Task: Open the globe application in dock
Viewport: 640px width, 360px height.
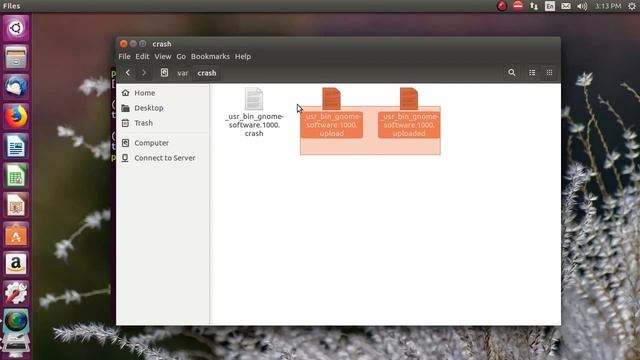Action: (16, 321)
